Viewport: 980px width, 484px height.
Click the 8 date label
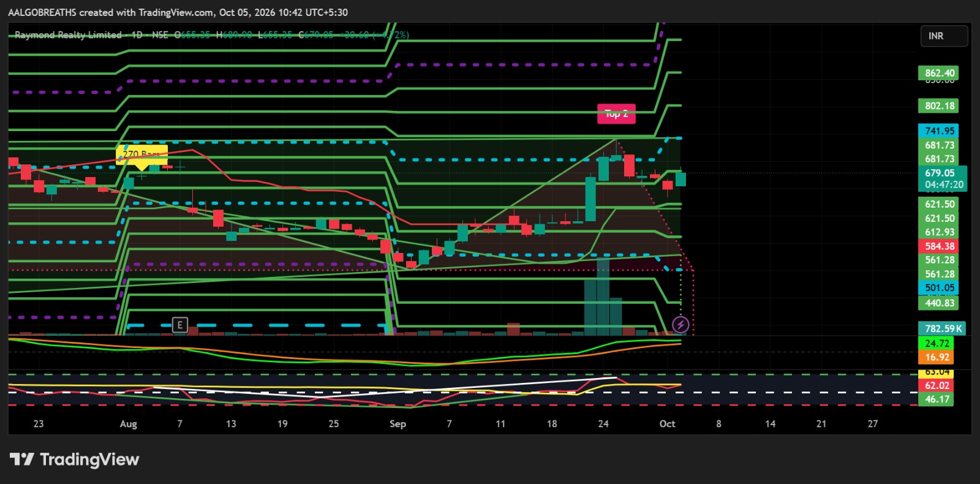(718, 424)
